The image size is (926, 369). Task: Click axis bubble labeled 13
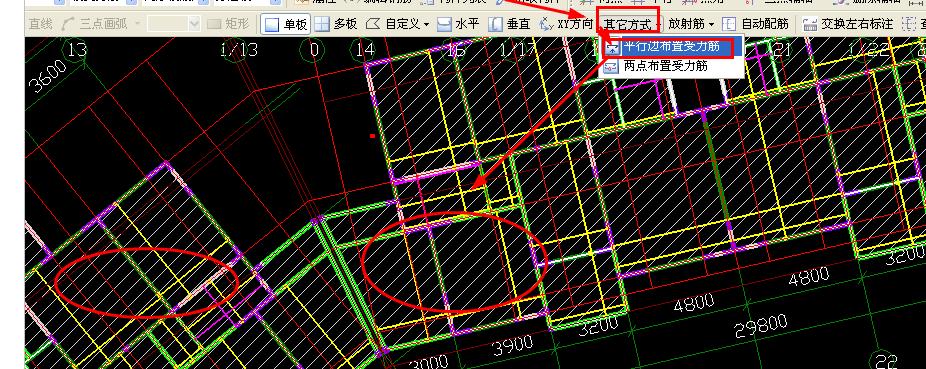coord(77,50)
